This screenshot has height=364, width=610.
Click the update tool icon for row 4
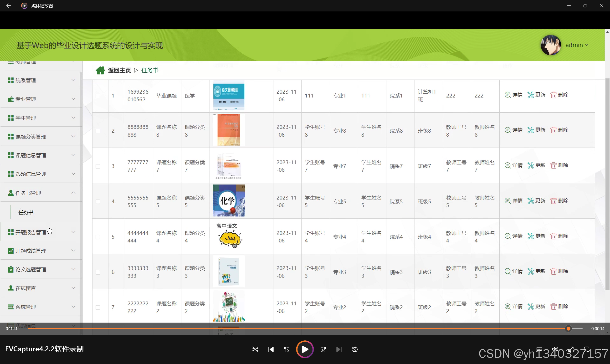point(531,201)
